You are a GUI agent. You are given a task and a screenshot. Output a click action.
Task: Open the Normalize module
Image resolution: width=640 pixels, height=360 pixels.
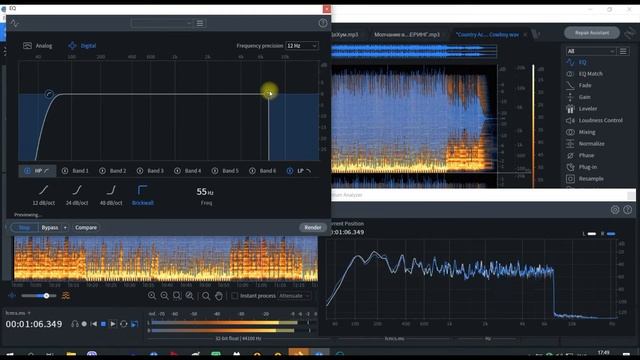tap(591, 144)
